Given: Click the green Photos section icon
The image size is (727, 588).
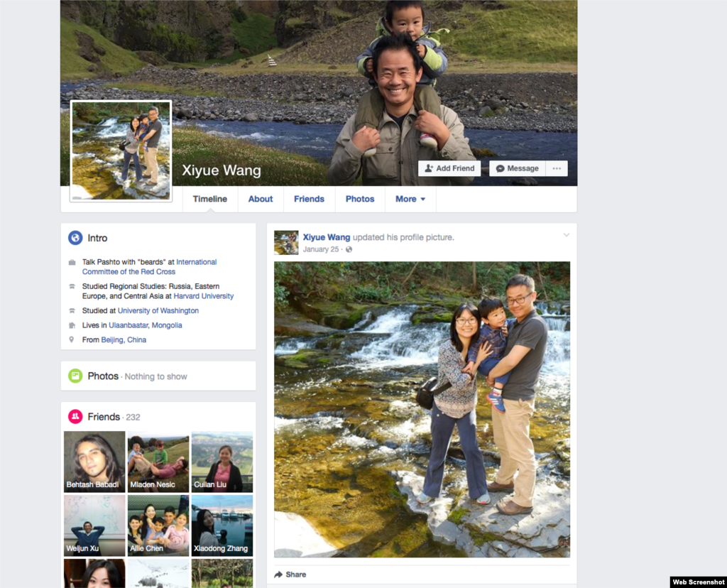Looking at the screenshot, I should pos(75,376).
